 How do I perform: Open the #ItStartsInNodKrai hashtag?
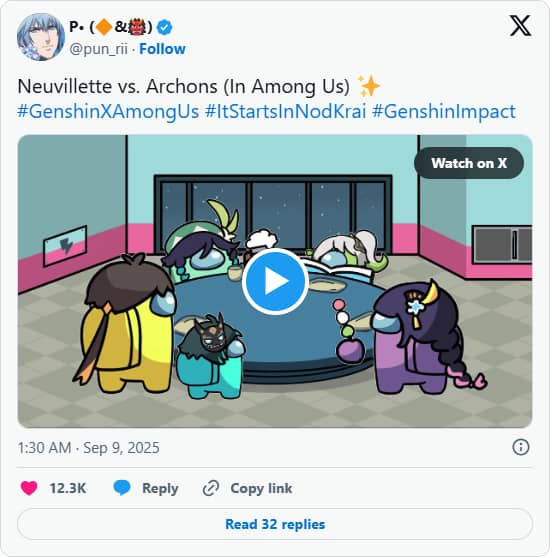pos(285,111)
